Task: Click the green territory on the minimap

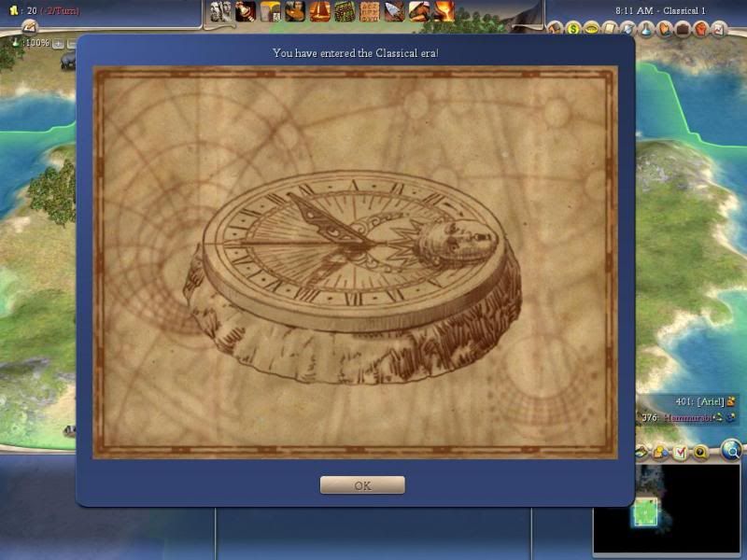Action: click(645, 511)
